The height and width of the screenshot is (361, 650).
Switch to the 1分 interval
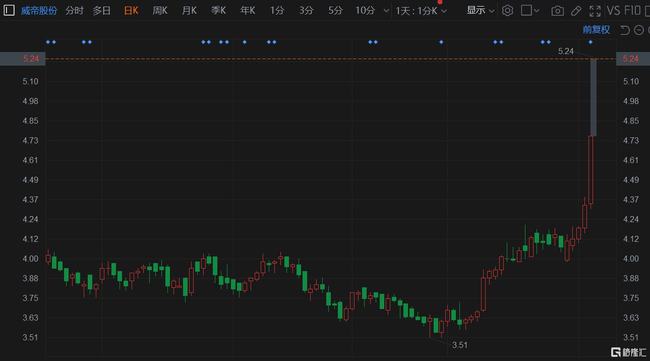(x=277, y=11)
